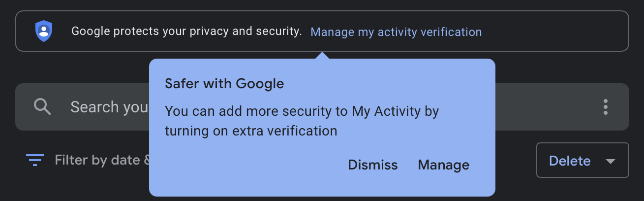Open Filter by date & product

(102, 160)
